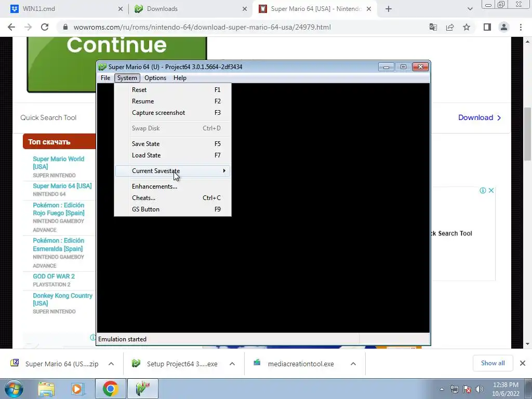Open Pokémon Edición Esmeralda link
532x399 pixels.
coord(58,244)
